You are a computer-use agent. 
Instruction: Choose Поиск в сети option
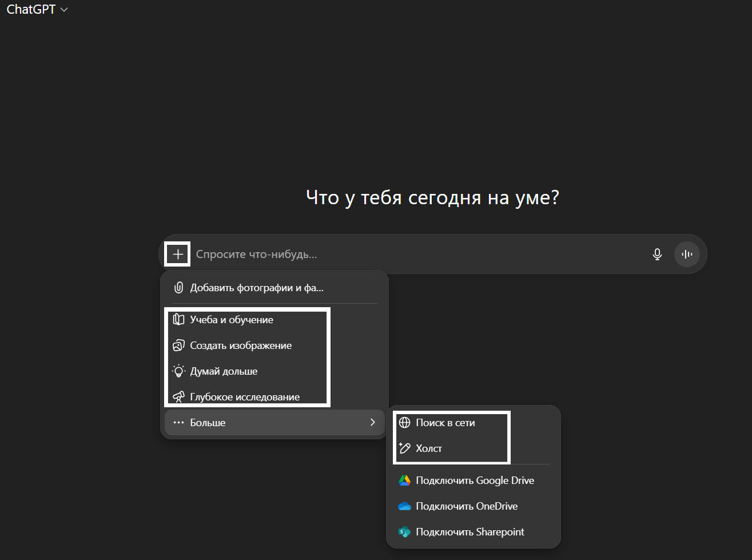pos(445,423)
